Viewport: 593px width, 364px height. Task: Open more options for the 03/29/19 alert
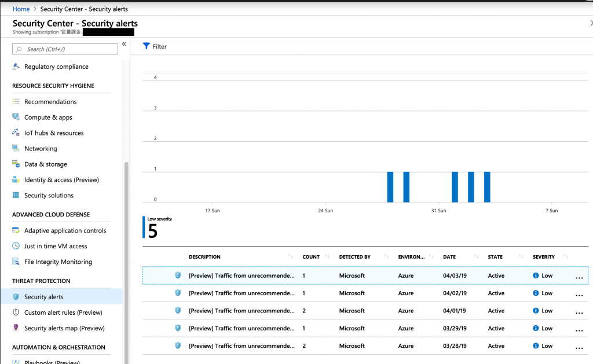579,330
